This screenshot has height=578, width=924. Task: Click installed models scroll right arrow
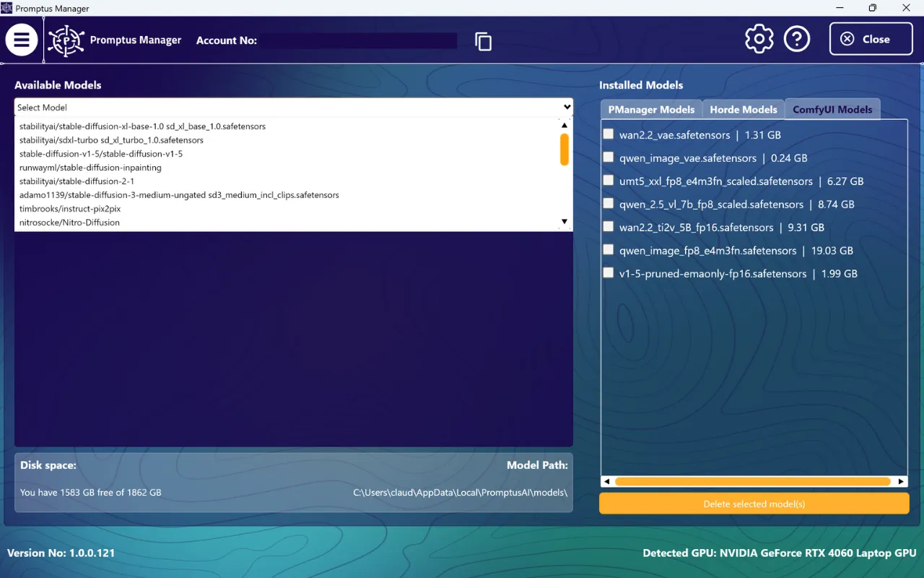[x=901, y=481]
